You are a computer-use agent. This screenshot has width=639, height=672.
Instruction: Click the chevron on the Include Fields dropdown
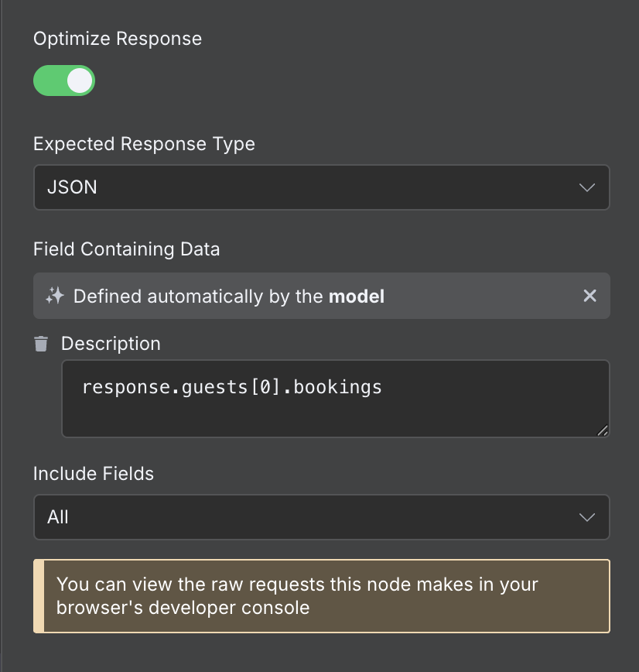(x=586, y=517)
